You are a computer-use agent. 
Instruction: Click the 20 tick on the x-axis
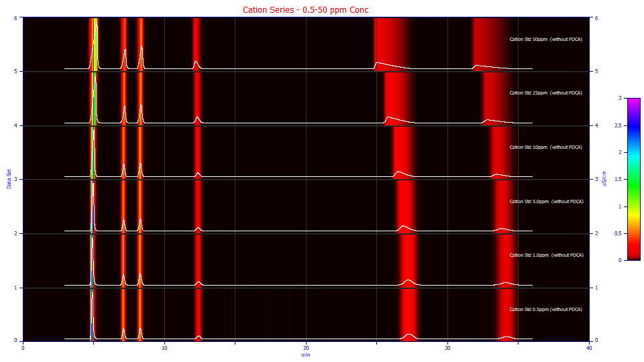[306, 348]
